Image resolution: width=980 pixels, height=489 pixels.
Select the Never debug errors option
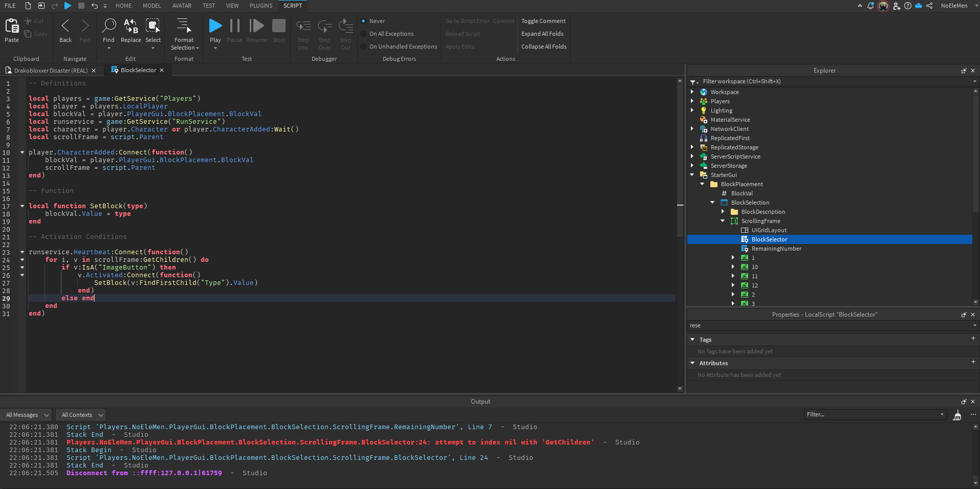(x=364, y=21)
